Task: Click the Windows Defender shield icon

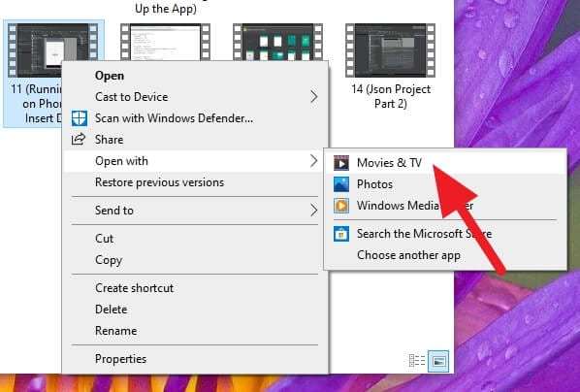Action: 80,118
